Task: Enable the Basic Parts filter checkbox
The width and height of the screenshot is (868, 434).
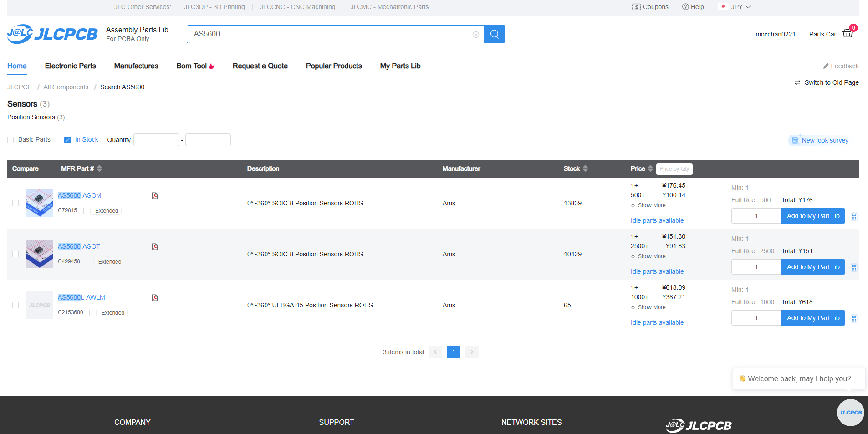Action: [10, 140]
